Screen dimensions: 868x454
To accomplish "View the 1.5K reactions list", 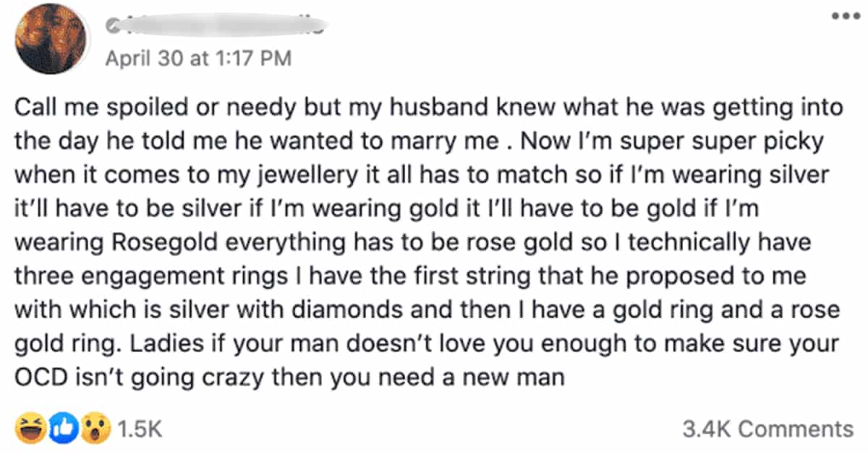I will pos(140,429).
